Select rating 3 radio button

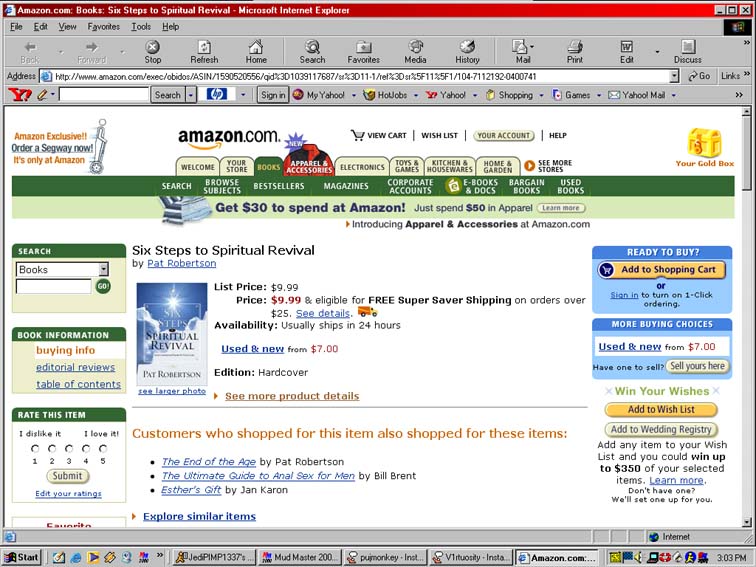pos(69,449)
